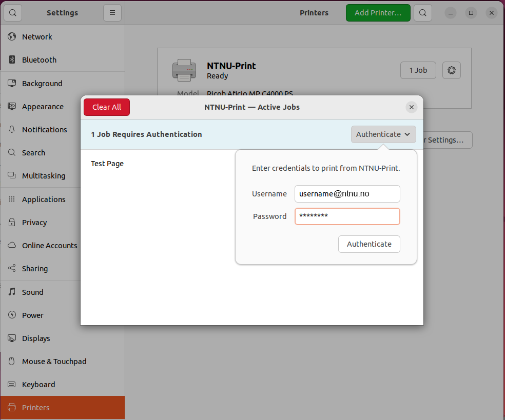This screenshot has height=420, width=505.
Task: Focus the Password input field
Action: tap(347, 216)
